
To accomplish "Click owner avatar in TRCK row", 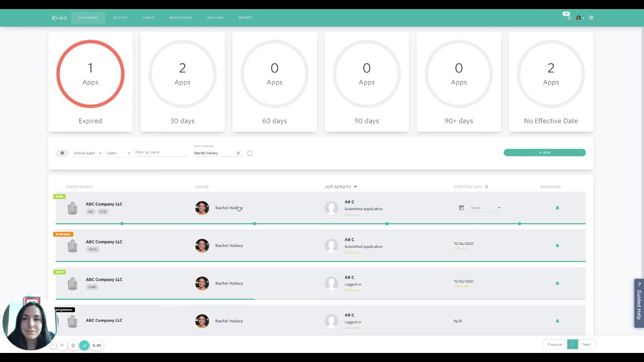I will (x=202, y=245).
